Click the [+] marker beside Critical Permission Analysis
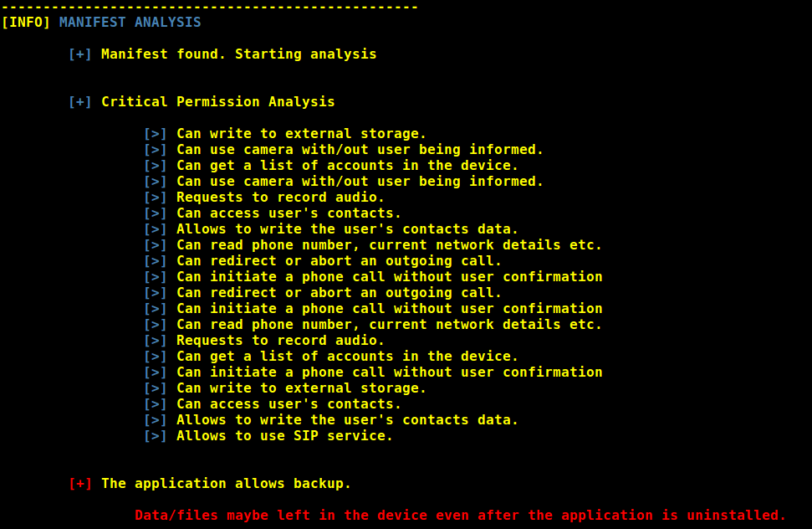This screenshot has height=529, width=812. click(79, 102)
